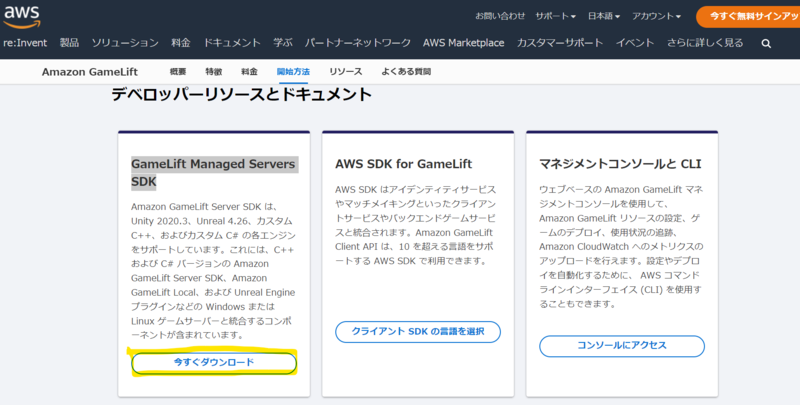
Task: Open the top-bar 料金 menu
Action: 181,43
